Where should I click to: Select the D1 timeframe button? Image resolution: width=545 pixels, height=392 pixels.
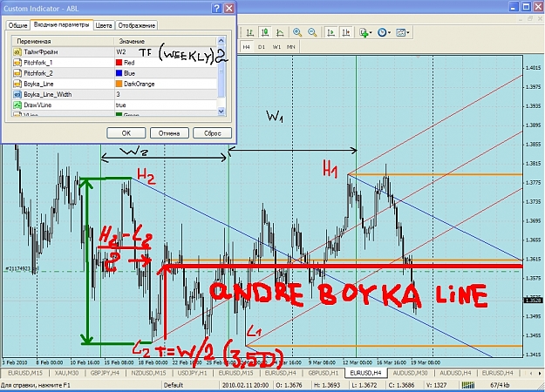(x=262, y=46)
